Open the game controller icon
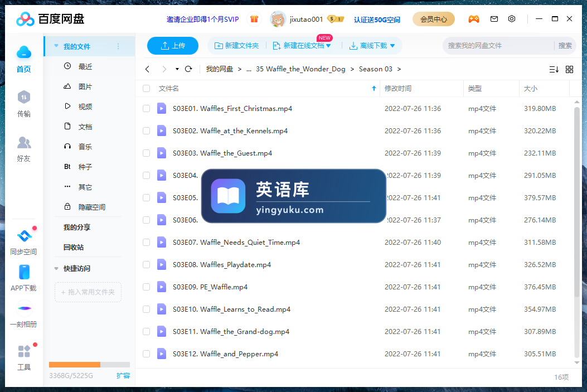Viewport: 587px width, 392px height. [x=474, y=19]
